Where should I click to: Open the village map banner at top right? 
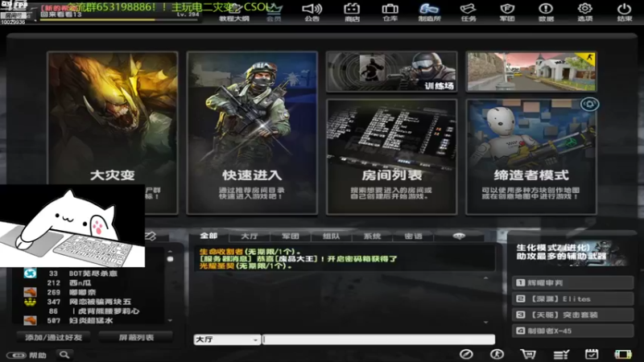531,72
